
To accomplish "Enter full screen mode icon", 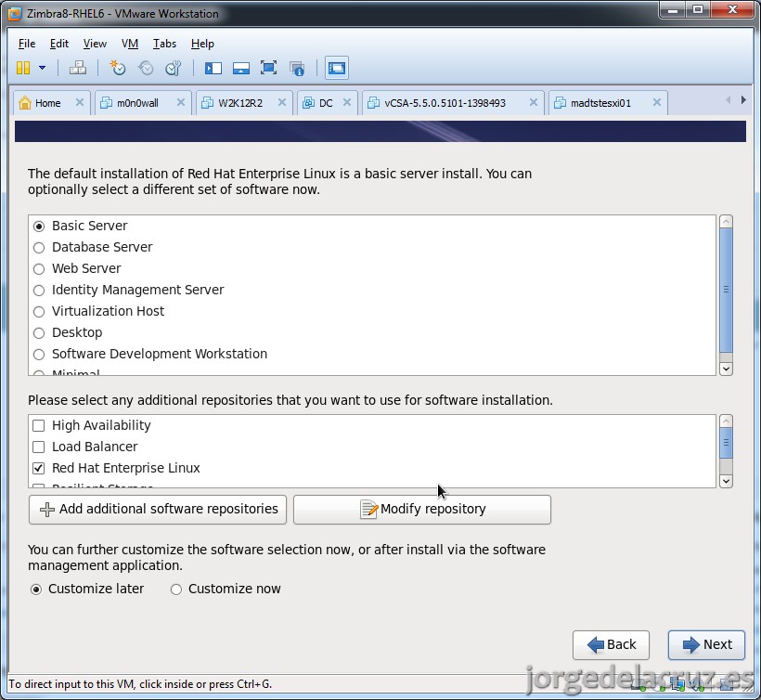I will [268, 68].
